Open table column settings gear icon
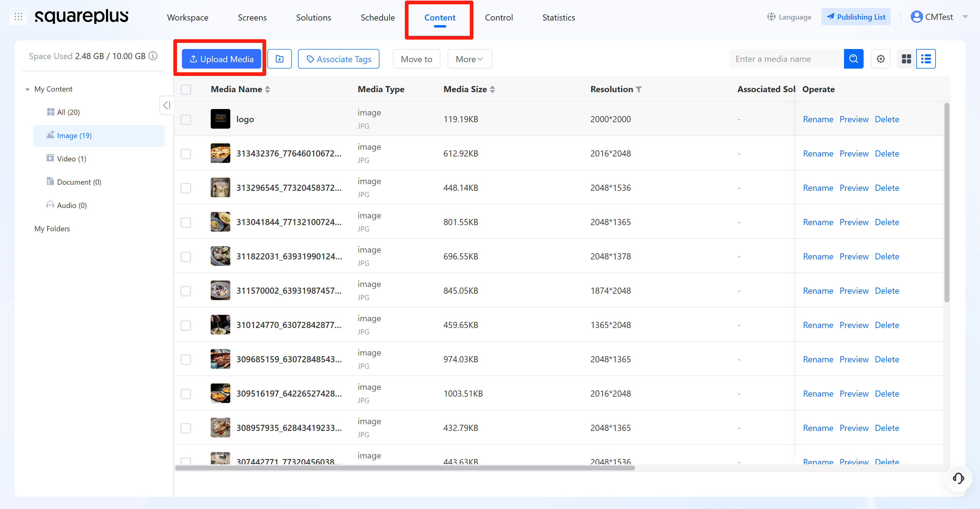 coord(880,59)
